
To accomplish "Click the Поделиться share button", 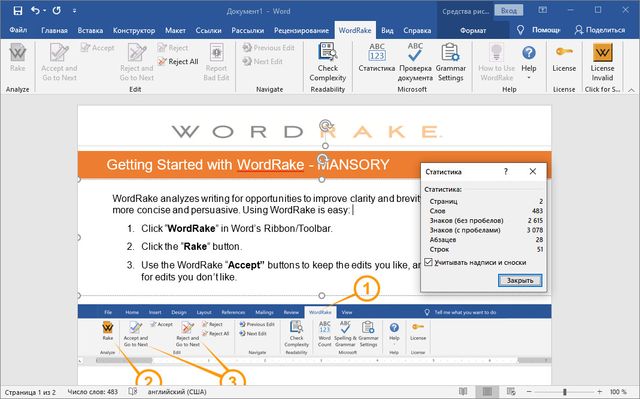I will coord(600,30).
